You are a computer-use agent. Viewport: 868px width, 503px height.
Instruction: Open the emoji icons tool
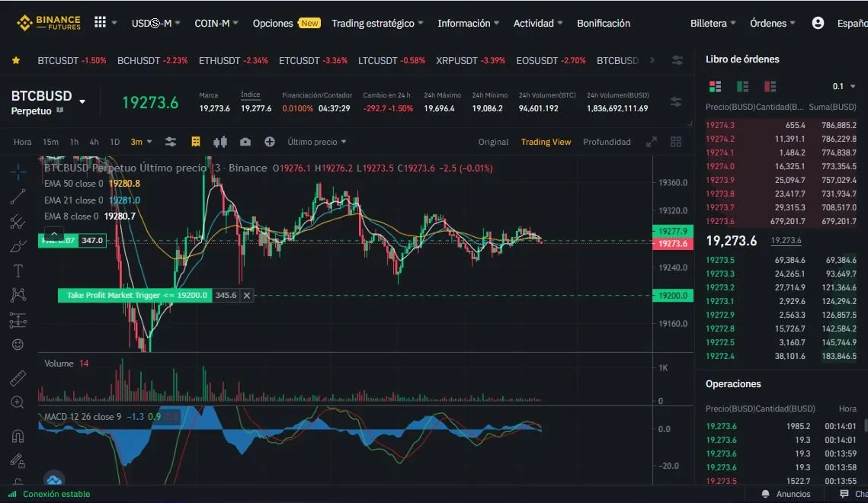click(x=18, y=344)
